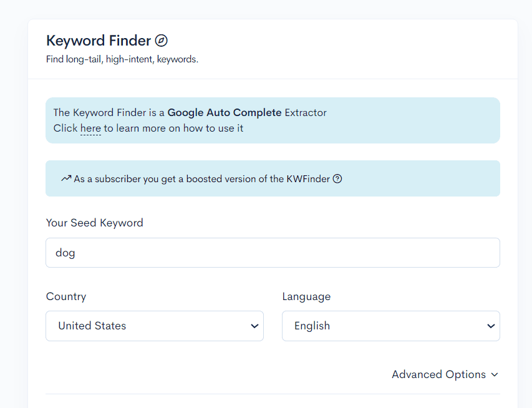The height and width of the screenshot is (408, 532).
Task: Open the Country dropdown showing United States
Action: (x=154, y=326)
